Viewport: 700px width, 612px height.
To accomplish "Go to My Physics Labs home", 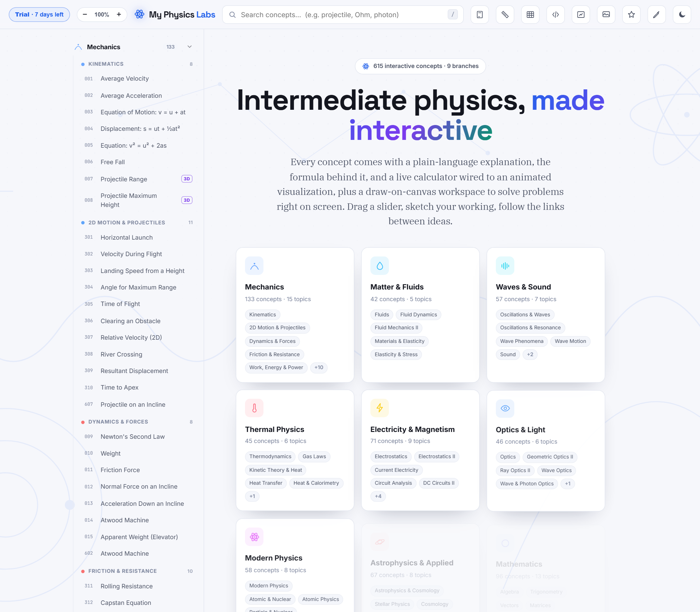I will (x=182, y=15).
